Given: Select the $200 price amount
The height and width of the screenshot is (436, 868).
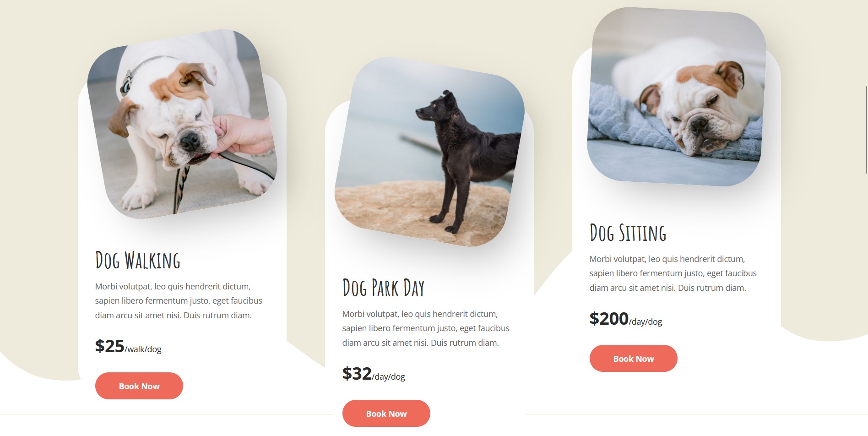Looking at the screenshot, I should pyautogui.click(x=609, y=318).
